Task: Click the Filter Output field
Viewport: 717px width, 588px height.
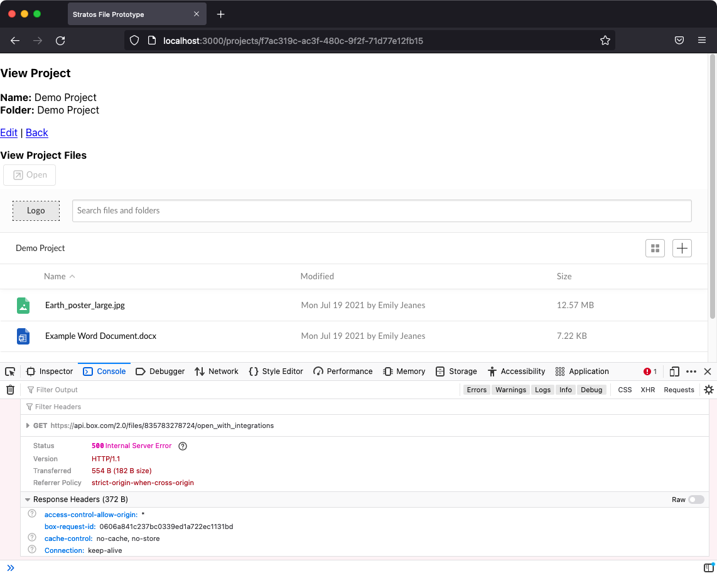Action: 242,390
